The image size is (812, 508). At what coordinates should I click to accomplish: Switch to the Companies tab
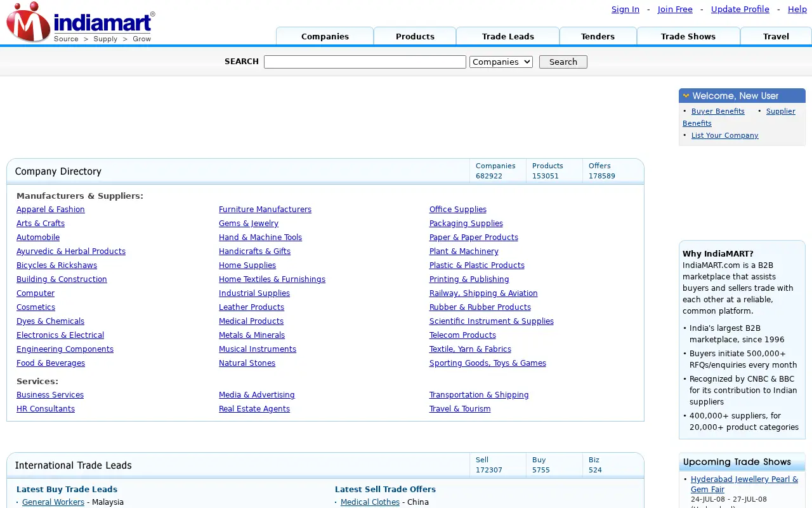click(x=325, y=36)
